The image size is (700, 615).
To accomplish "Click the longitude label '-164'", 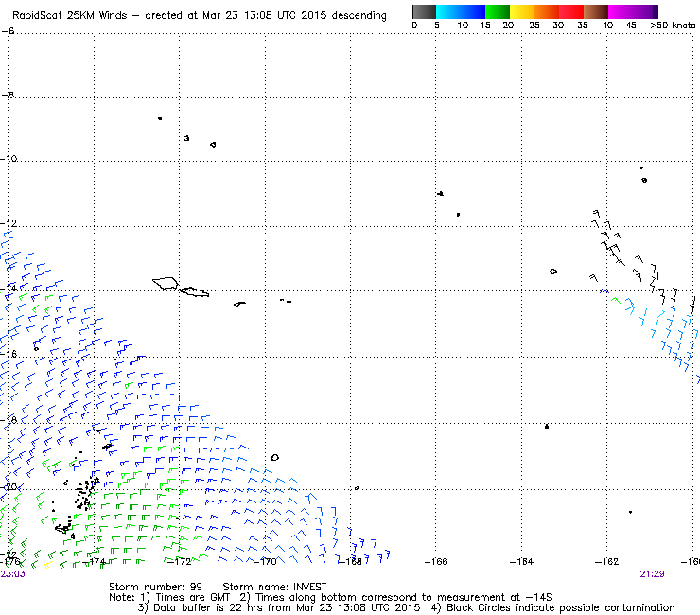I will click(521, 562).
